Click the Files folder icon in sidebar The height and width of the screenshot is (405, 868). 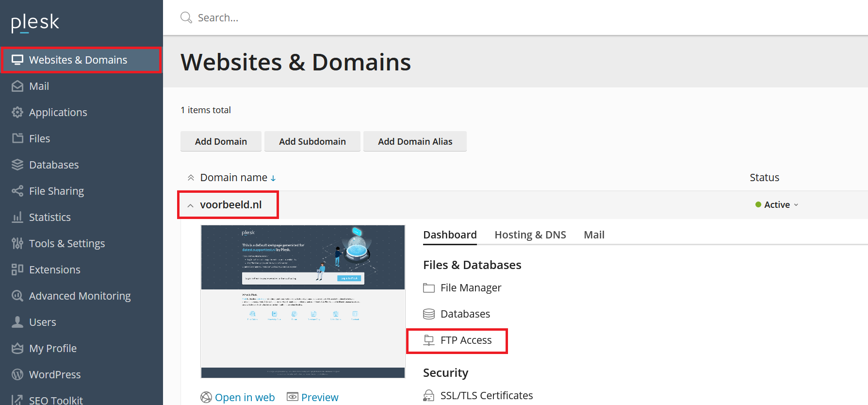pyautogui.click(x=17, y=138)
